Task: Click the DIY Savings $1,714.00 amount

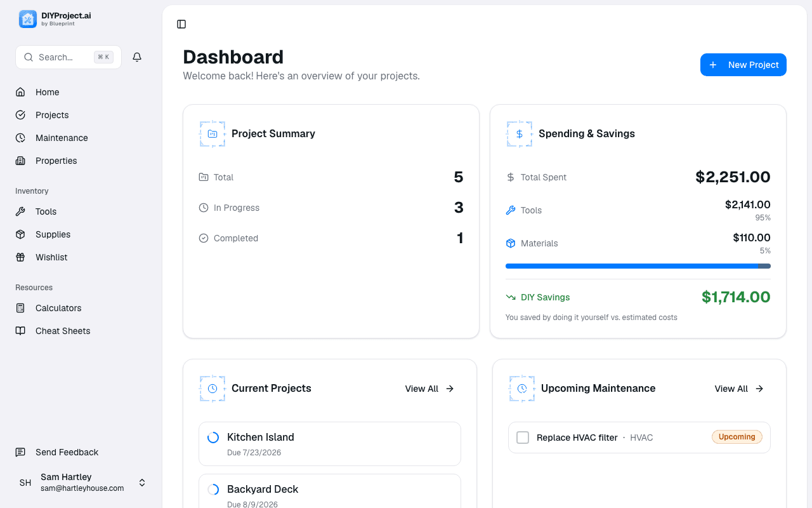Action: coord(736,297)
